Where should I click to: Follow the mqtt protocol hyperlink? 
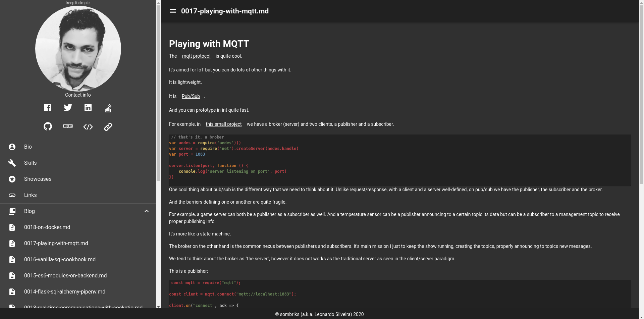[x=196, y=56]
